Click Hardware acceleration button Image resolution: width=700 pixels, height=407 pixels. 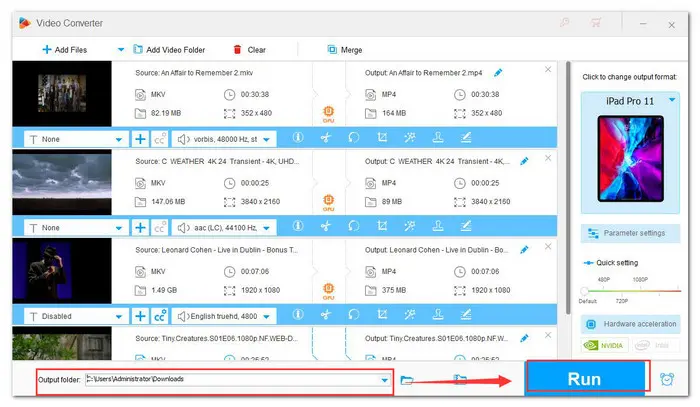630,324
